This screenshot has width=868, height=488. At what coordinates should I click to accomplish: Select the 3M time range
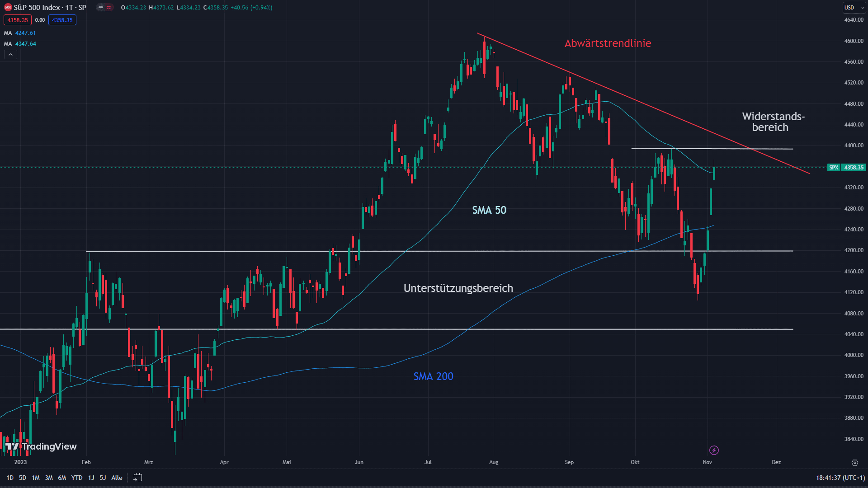tap(49, 478)
